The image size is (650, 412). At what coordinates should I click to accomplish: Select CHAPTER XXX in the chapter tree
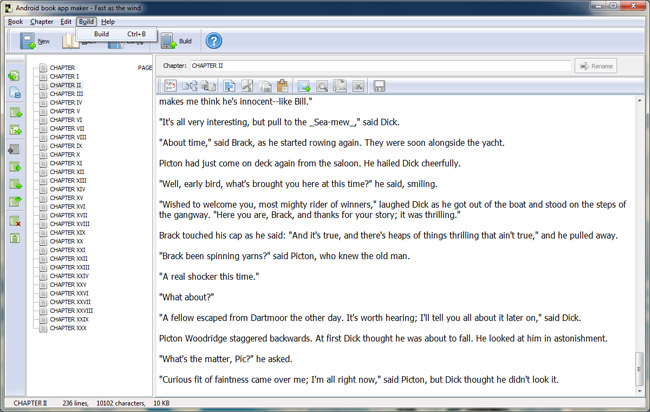(x=68, y=328)
